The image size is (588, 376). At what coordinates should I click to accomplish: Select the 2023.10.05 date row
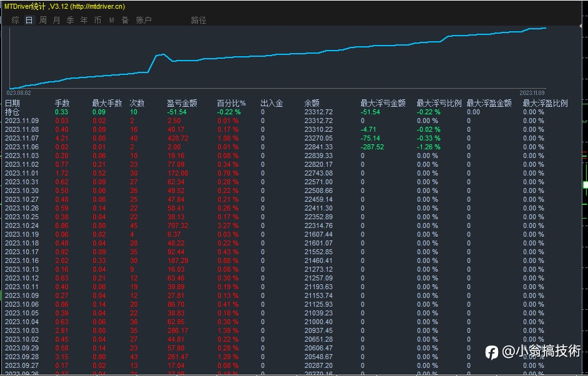[22, 313]
